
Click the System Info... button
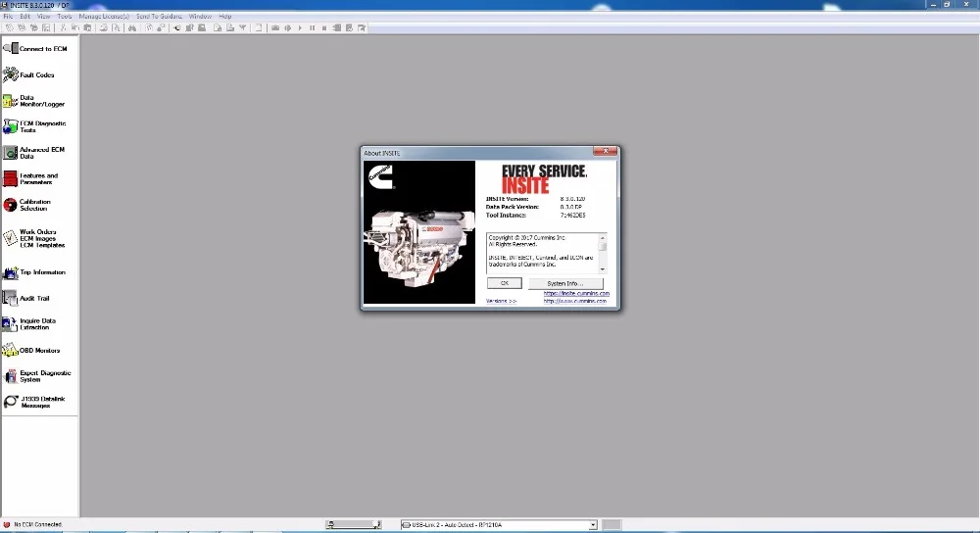(x=565, y=284)
